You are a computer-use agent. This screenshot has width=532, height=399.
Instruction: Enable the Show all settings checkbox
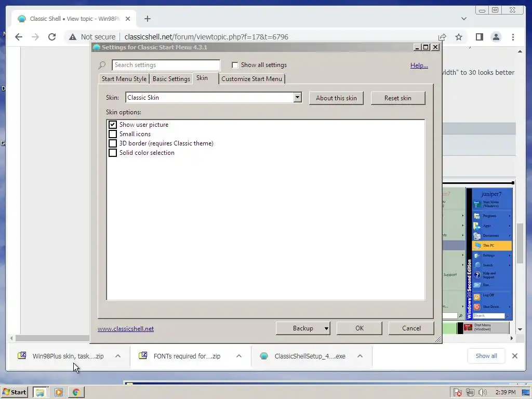click(x=235, y=65)
